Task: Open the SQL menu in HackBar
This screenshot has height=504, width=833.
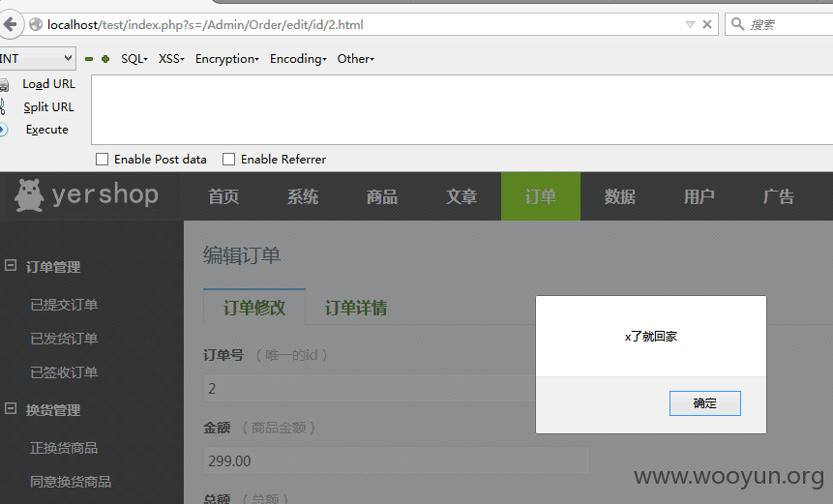Action: 134,59
